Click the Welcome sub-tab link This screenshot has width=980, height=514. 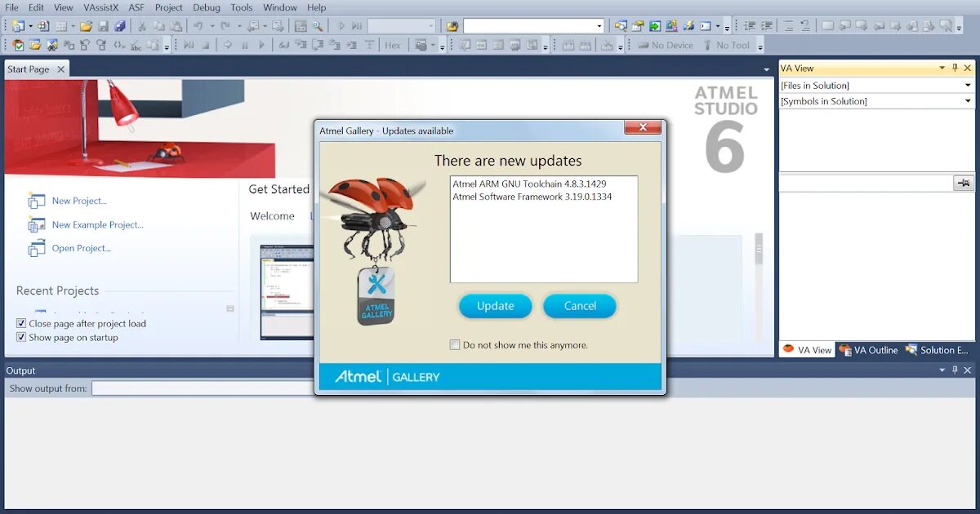click(x=272, y=216)
